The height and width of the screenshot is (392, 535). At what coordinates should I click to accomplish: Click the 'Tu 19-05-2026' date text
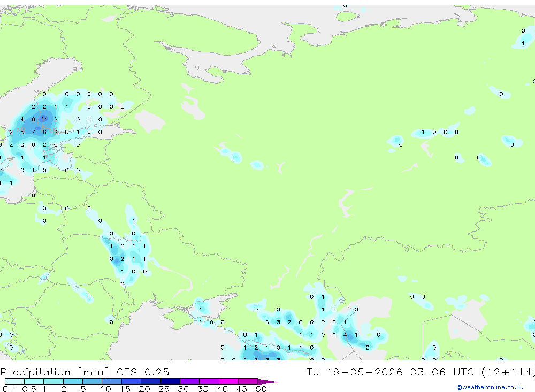click(355, 372)
